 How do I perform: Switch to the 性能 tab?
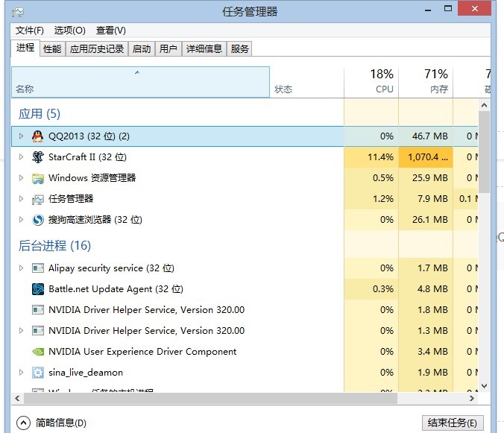pyautogui.click(x=52, y=49)
